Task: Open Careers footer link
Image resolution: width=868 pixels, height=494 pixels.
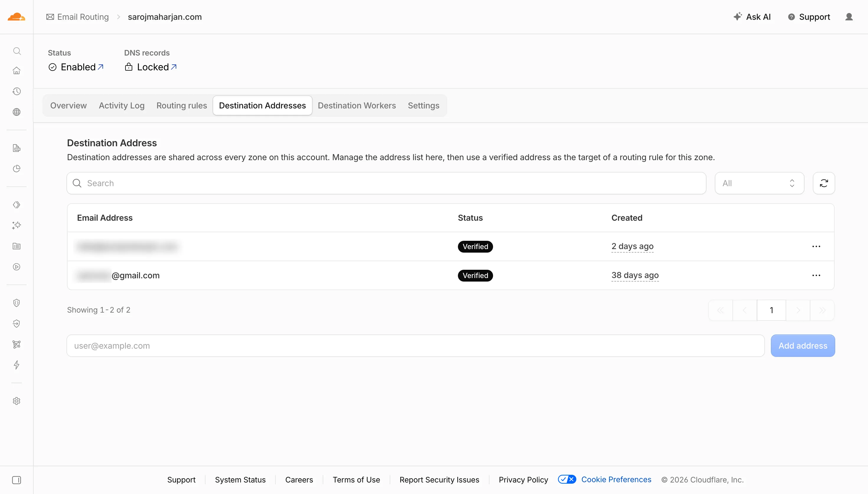Action: coord(299,480)
